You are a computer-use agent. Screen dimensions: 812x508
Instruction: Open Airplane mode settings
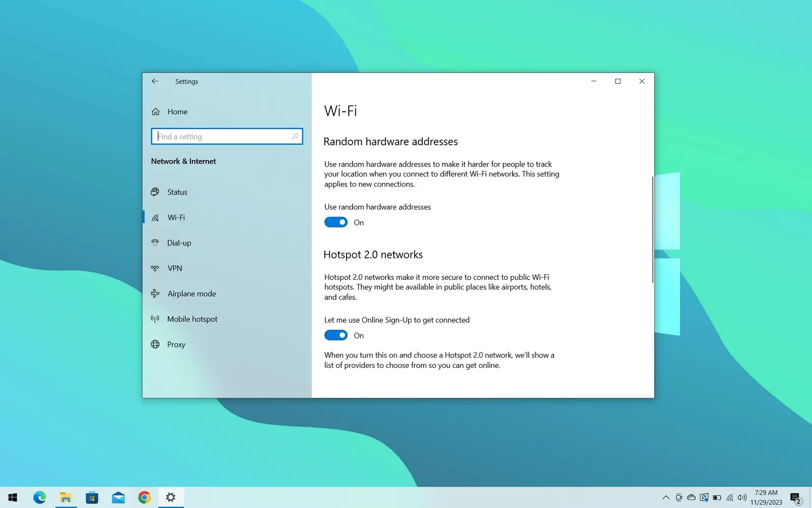coord(191,293)
